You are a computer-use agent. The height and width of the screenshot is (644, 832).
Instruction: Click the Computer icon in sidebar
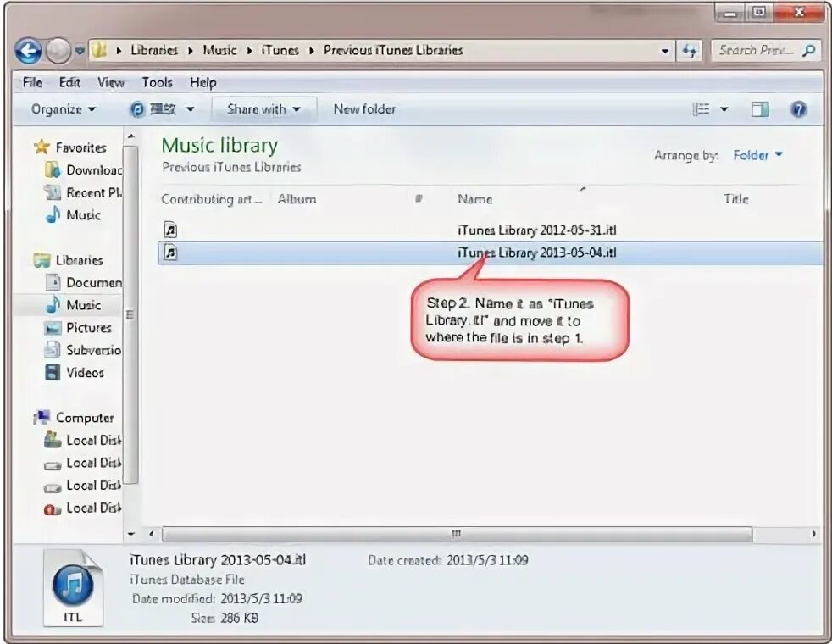click(42, 418)
